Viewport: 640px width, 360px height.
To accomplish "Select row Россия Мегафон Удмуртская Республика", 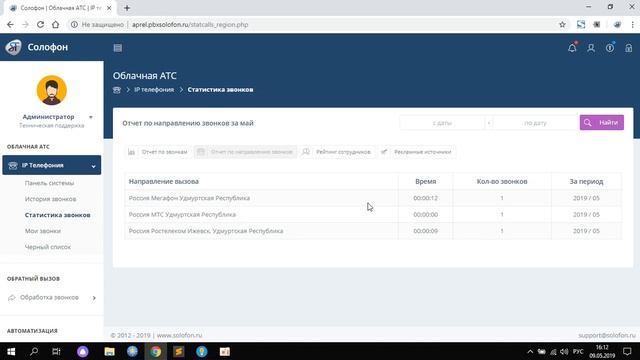I will [373, 198].
